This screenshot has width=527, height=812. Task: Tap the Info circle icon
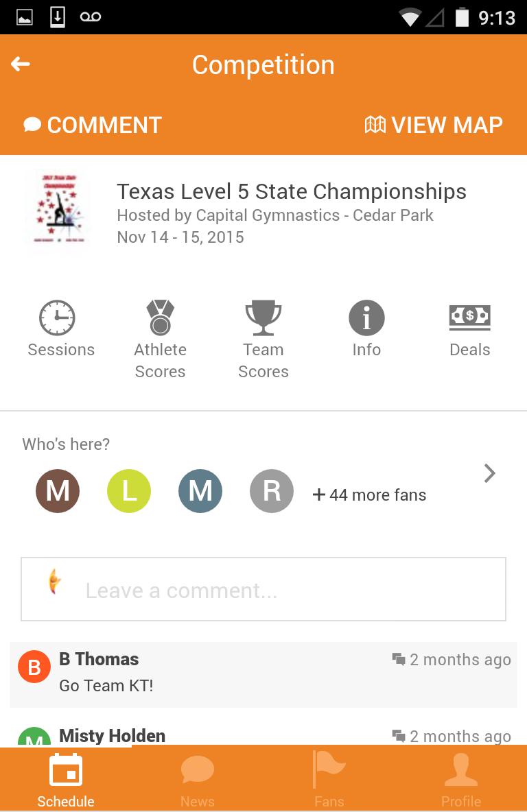[366, 318]
